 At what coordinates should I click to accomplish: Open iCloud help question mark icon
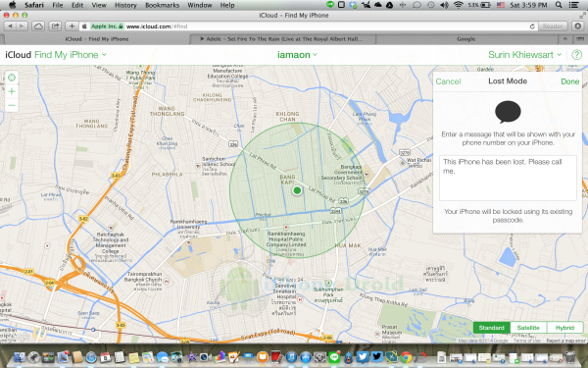click(x=576, y=55)
